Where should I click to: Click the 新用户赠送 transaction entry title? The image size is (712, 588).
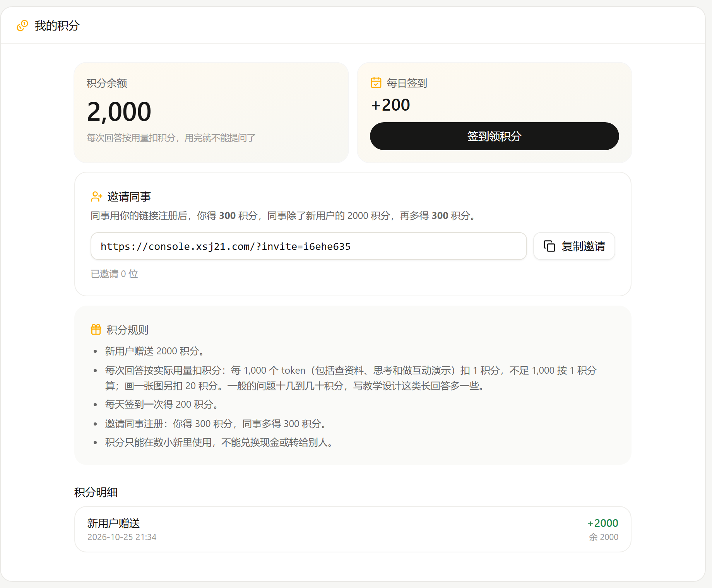click(113, 523)
